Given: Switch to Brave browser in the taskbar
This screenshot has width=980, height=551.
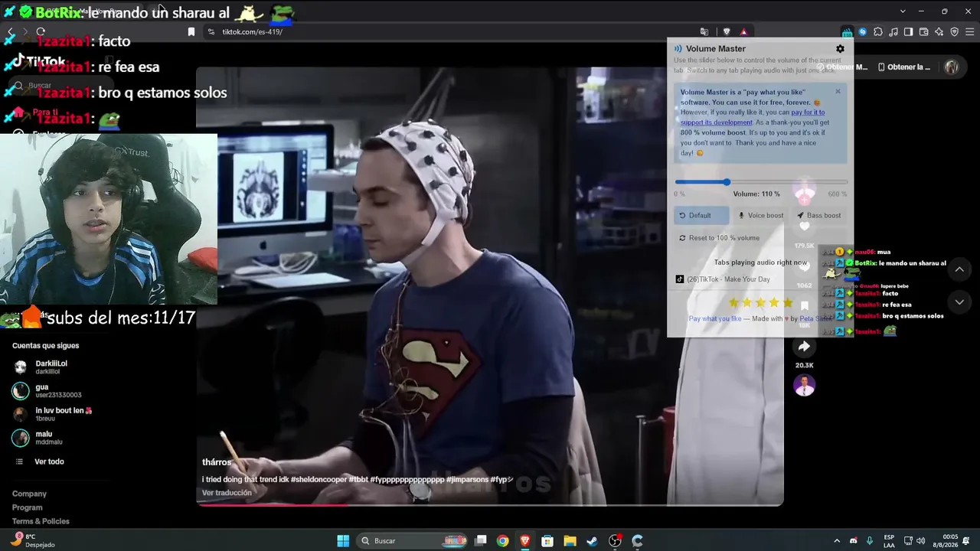Looking at the screenshot, I should (524, 541).
